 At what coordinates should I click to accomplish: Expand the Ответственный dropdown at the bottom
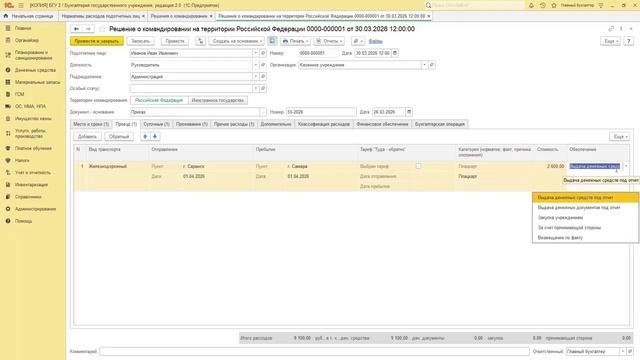623,351
